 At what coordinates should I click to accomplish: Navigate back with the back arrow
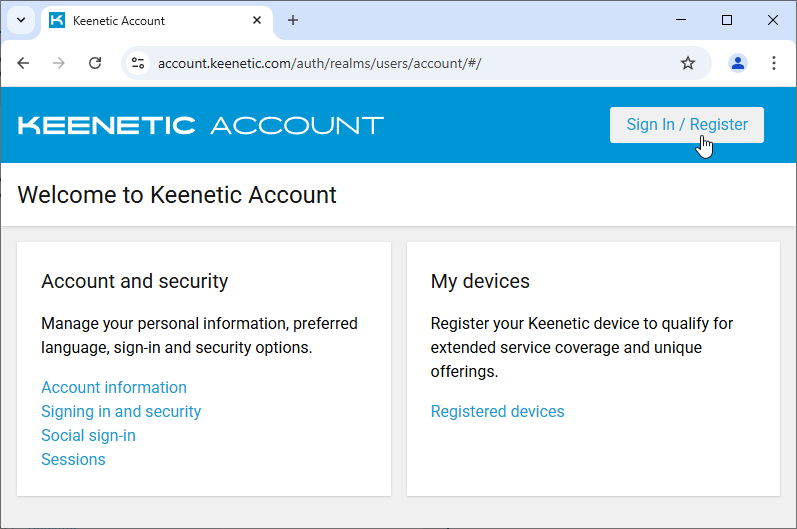click(23, 63)
